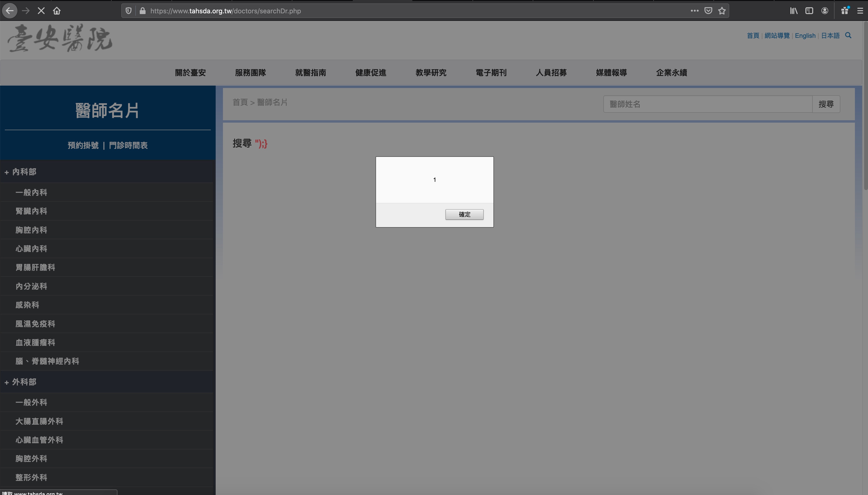868x495 pixels.
Task: Toggle the browser sidebar icon
Action: click(x=809, y=11)
